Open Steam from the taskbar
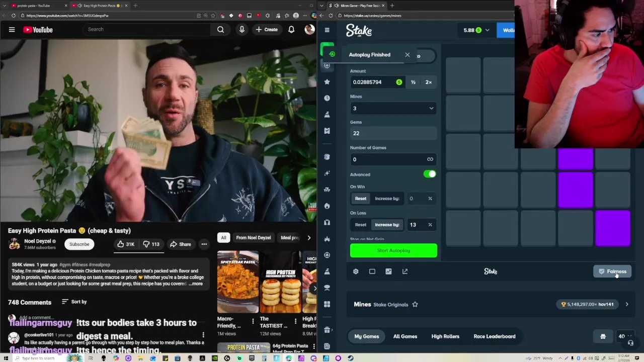The image size is (644, 362). tap(351, 358)
